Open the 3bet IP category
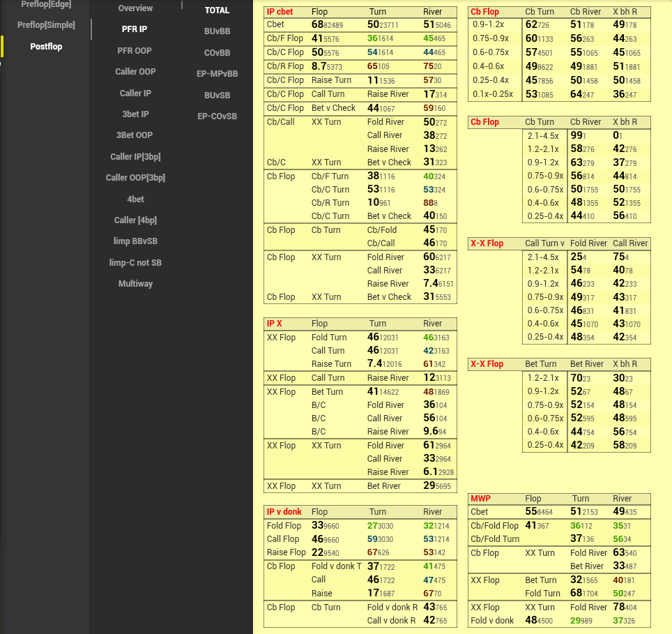This screenshot has width=672, height=634. [135, 114]
